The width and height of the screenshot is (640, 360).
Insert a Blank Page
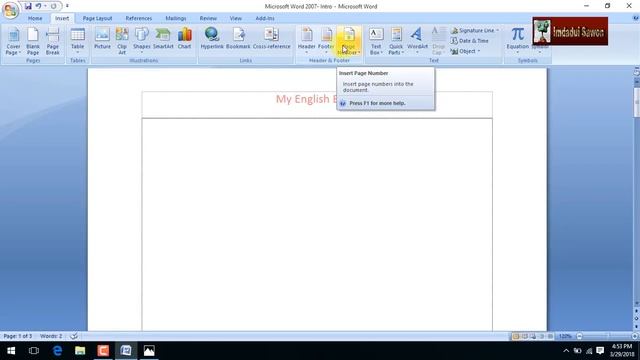[33, 41]
